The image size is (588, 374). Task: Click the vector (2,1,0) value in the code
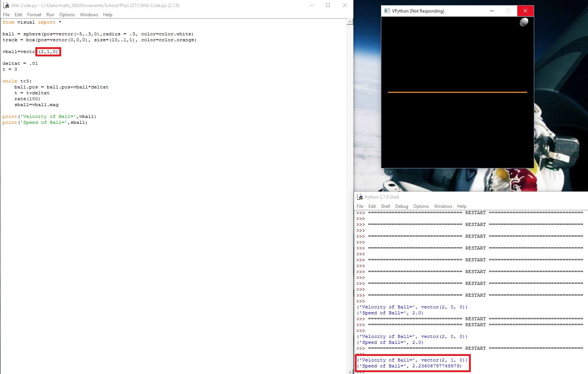(x=48, y=52)
